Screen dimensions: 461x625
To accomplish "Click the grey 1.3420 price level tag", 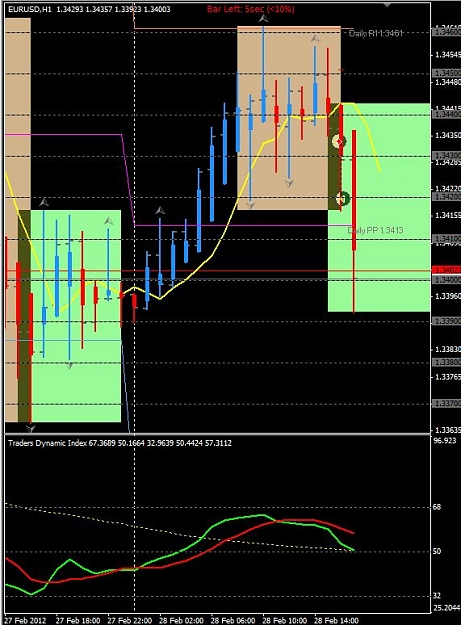I will click(447, 197).
